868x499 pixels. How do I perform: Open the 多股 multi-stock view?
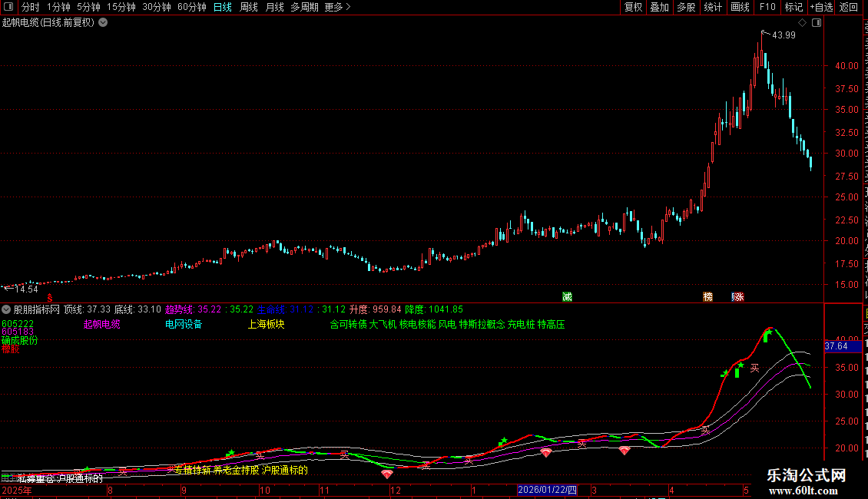687,7
